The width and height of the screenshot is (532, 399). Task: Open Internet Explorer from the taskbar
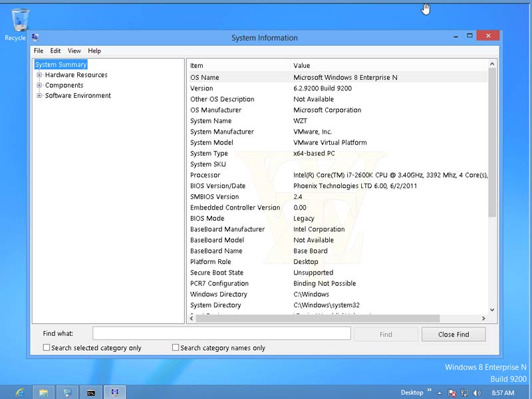coord(20,392)
